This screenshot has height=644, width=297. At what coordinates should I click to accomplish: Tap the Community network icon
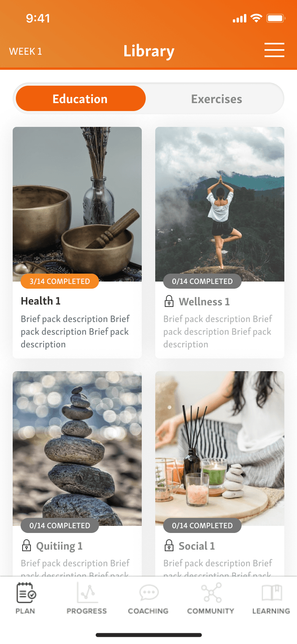coord(211,593)
